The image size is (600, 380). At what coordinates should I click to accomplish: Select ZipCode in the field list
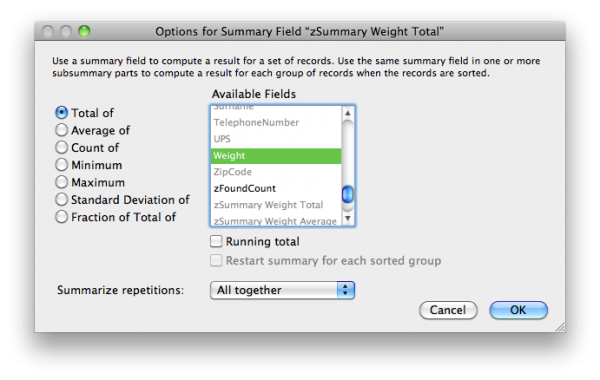[276, 172]
